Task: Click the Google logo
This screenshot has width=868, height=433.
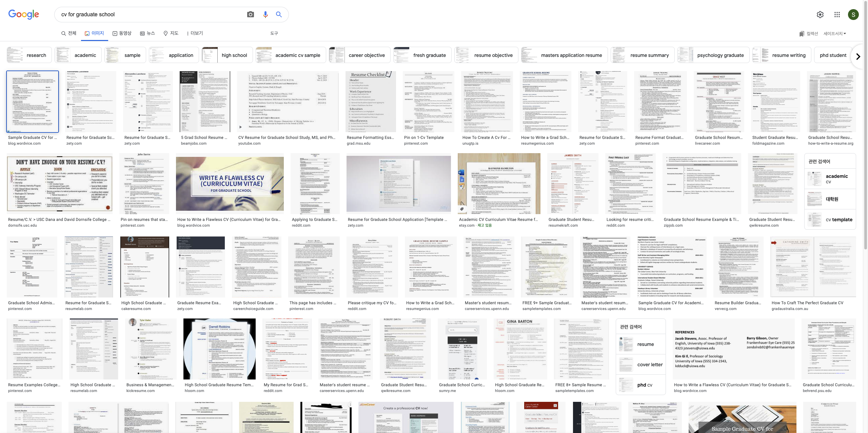Action: pos(24,14)
